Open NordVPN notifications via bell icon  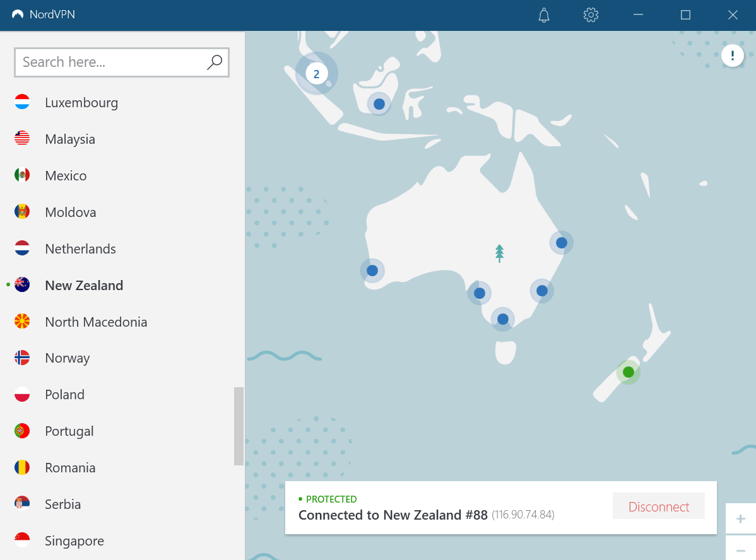point(543,15)
